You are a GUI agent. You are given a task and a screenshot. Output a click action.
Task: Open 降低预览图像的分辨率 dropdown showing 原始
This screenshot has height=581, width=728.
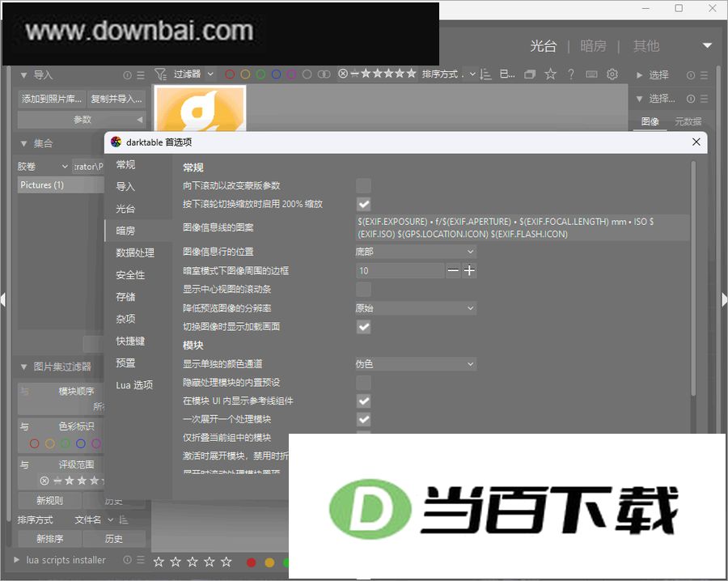tap(415, 308)
